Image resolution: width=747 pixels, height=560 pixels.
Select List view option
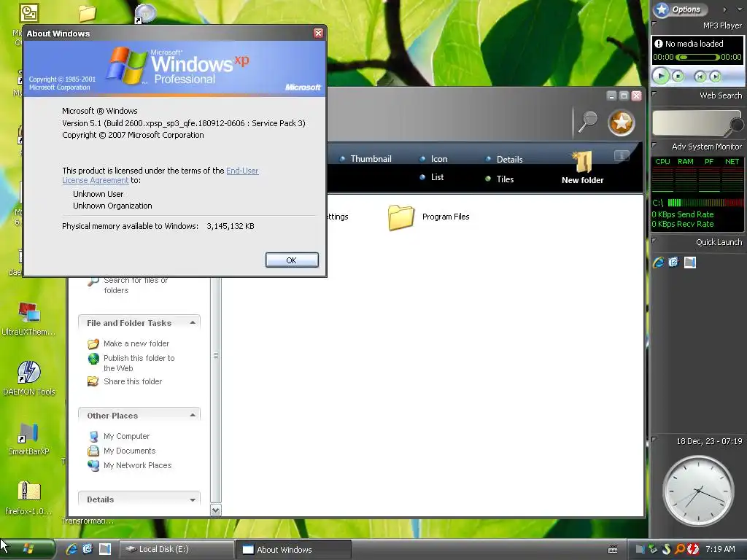tap(432, 177)
